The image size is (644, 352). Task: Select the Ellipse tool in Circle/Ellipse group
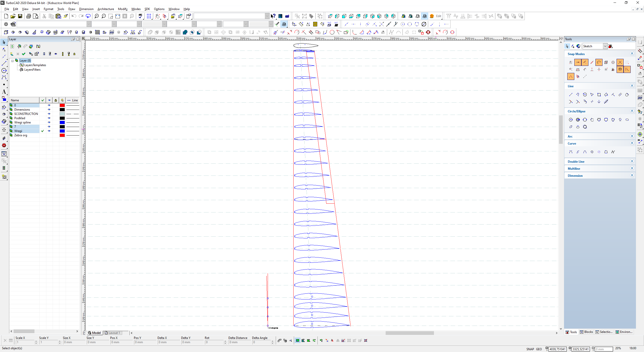(627, 120)
